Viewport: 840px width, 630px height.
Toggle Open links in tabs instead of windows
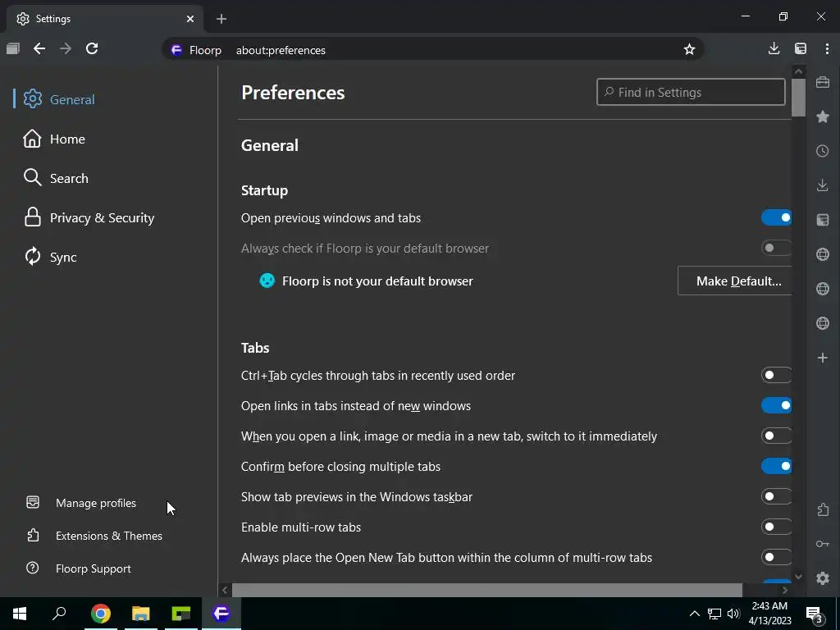776,405
